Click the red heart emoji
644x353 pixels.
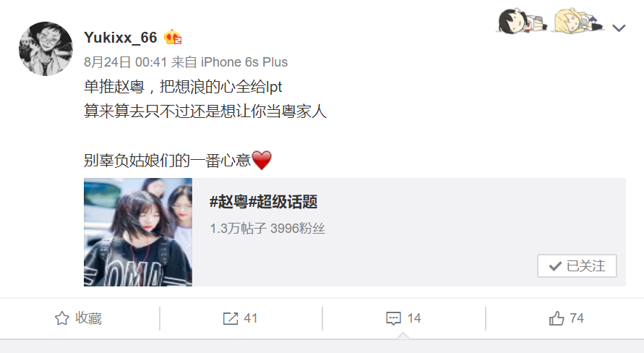pyautogui.click(x=262, y=160)
